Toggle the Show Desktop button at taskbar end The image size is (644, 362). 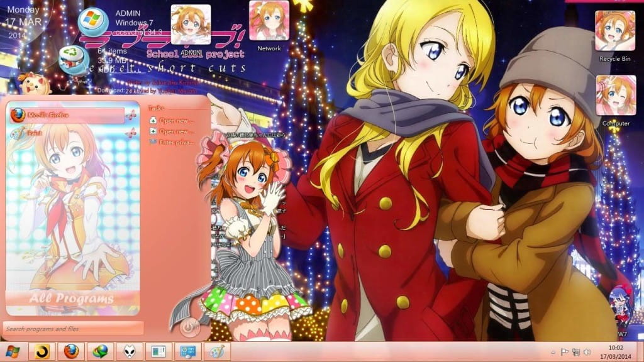[x=640, y=352]
